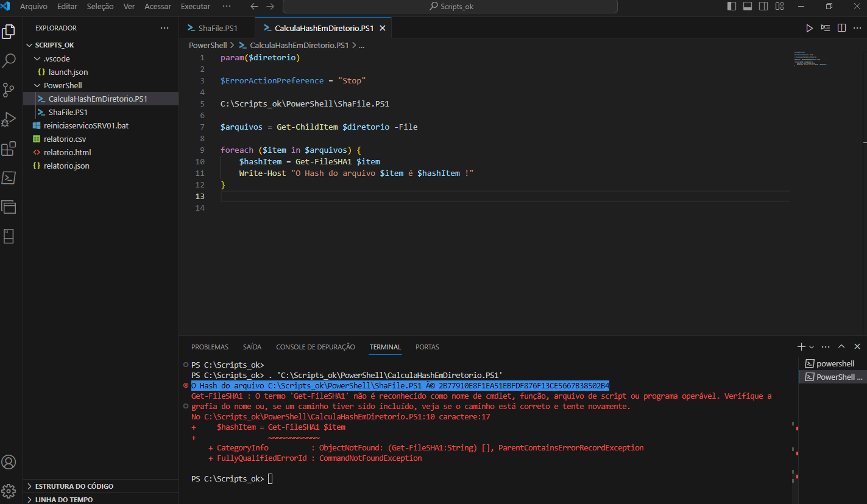The image size is (867, 504).
Task: Collapse the SCRIPTS_OK root folder
Action: (101, 45)
